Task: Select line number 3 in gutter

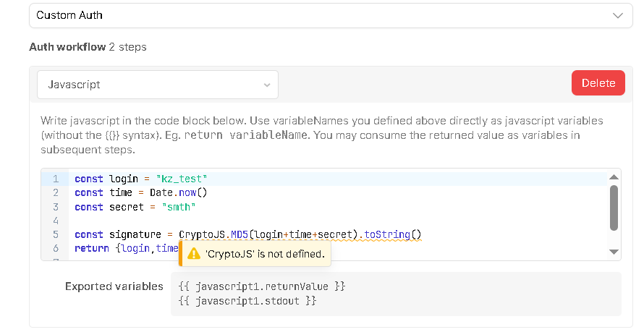Action: (x=55, y=207)
